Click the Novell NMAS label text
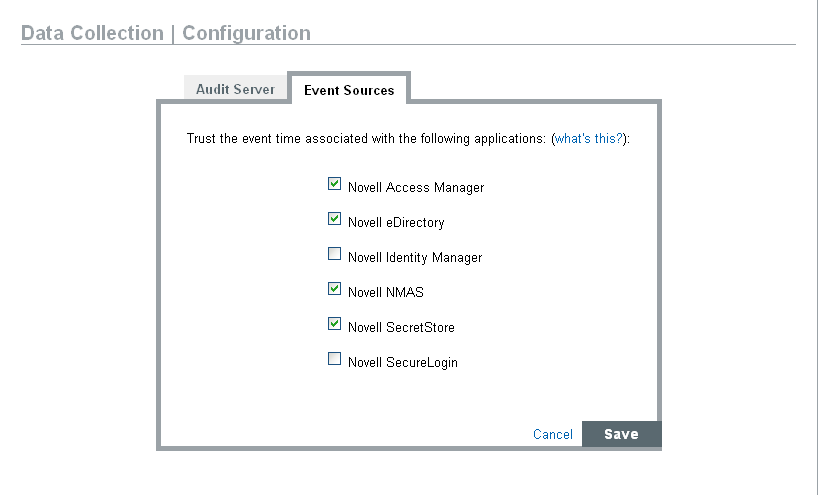The width and height of the screenshot is (818, 495). 386,292
